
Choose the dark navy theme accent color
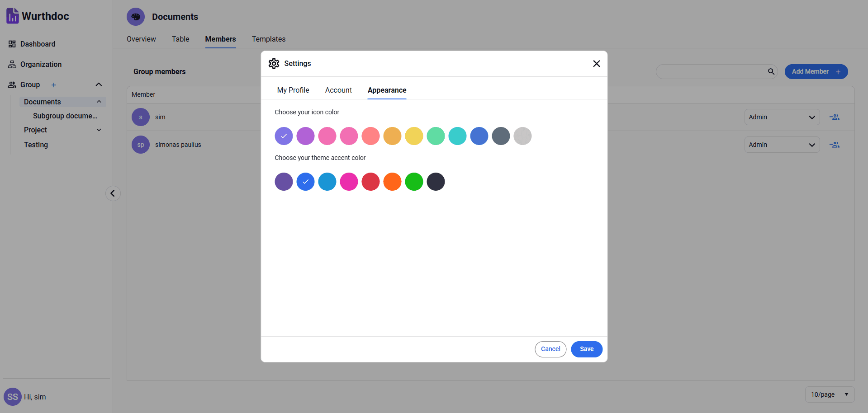click(x=436, y=182)
